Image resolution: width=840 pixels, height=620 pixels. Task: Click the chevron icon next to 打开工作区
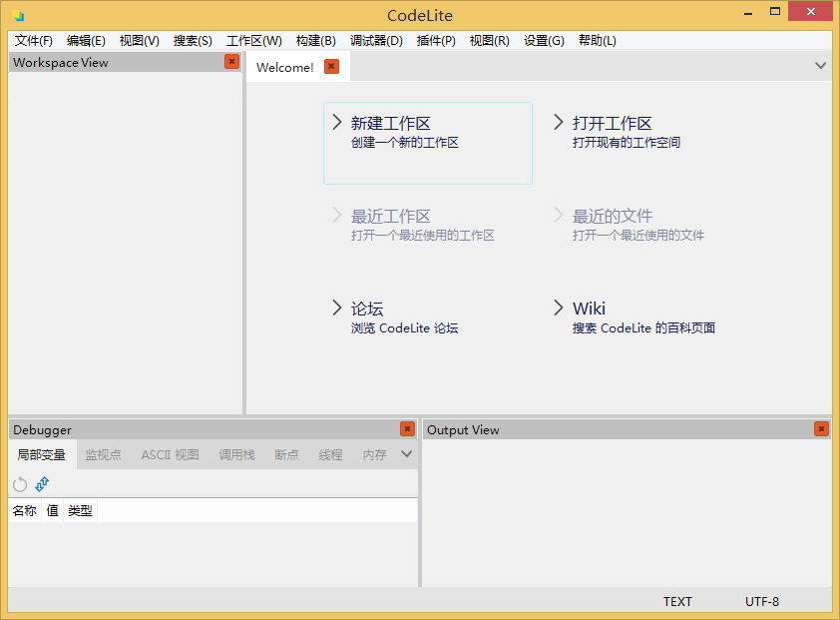tap(559, 121)
